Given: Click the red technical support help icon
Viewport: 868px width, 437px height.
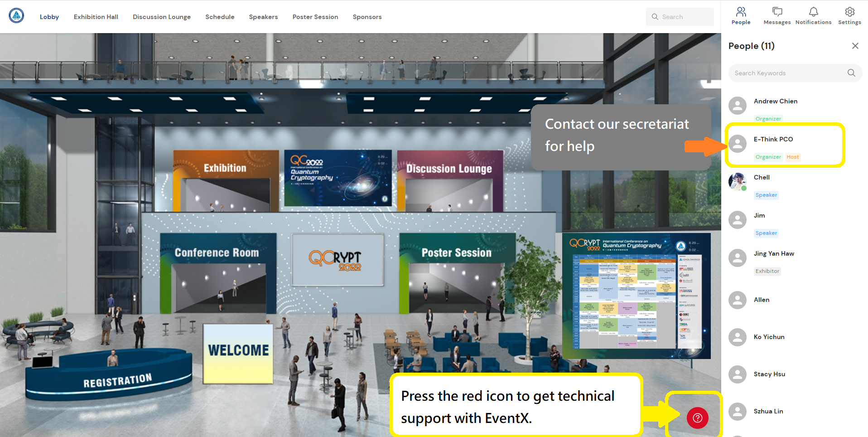Looking at the screenshot, I should click(x=697, y=418).
